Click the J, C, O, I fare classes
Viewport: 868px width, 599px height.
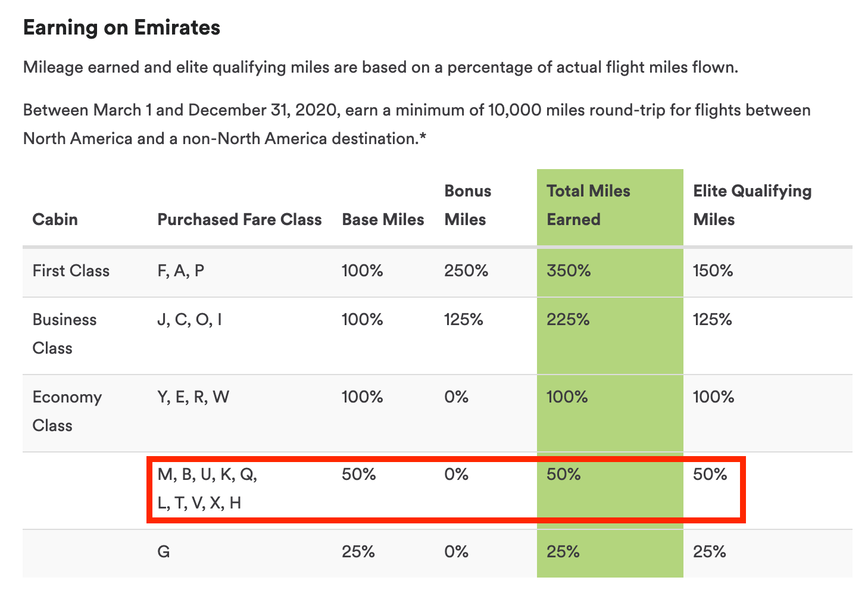tap(189, 319)
